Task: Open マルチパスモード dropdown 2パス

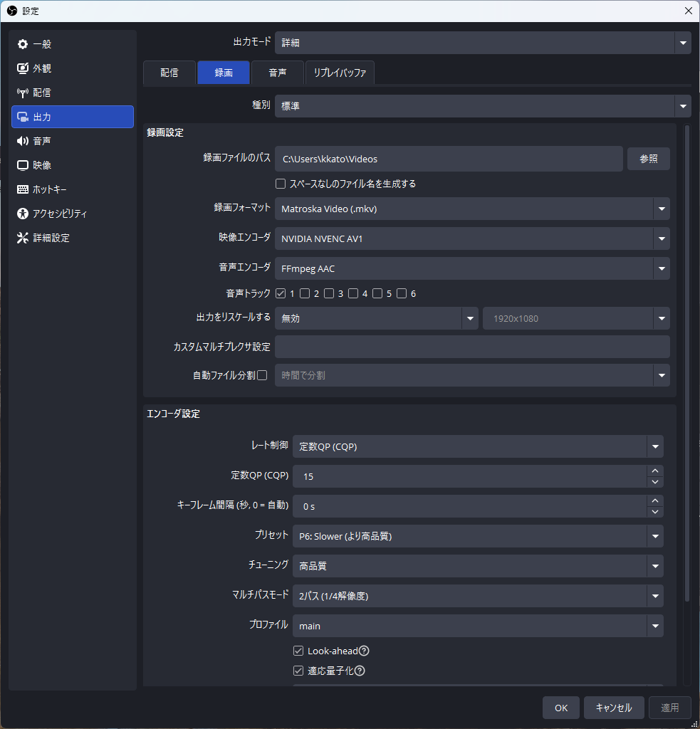Action: click(478, 596)
